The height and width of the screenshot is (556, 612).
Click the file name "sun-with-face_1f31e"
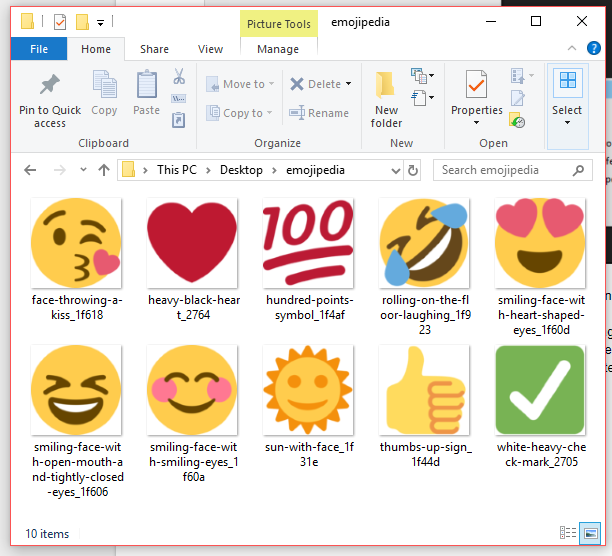[309, 454]
